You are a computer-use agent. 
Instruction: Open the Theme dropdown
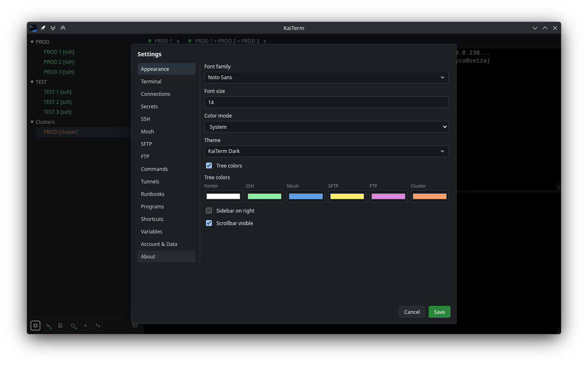327,151
